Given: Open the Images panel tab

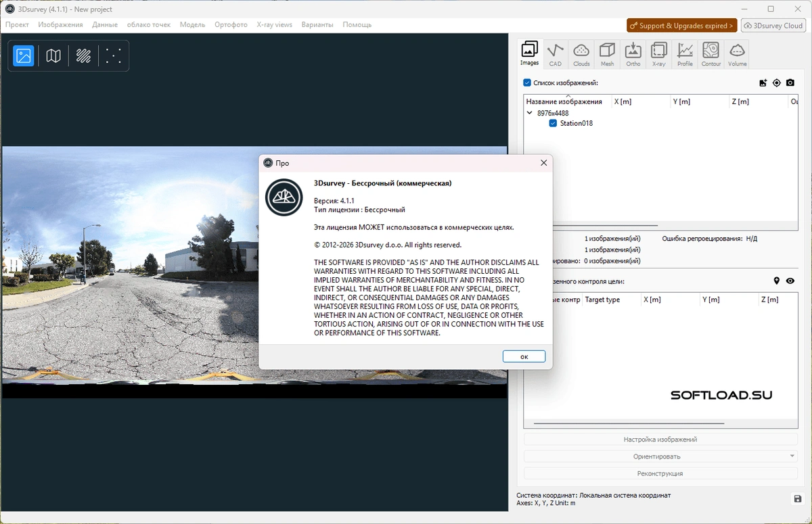Looking at the screenshot, I should tap(530, 54).
